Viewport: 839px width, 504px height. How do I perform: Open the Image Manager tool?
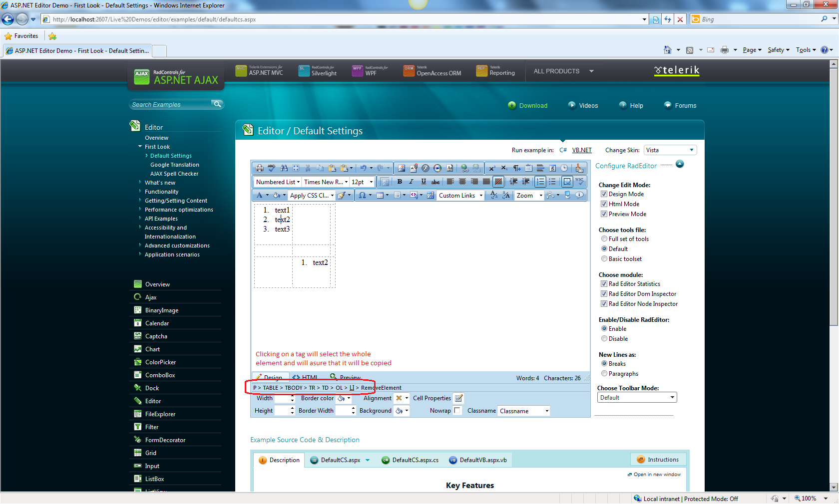[x=402, y=168]
